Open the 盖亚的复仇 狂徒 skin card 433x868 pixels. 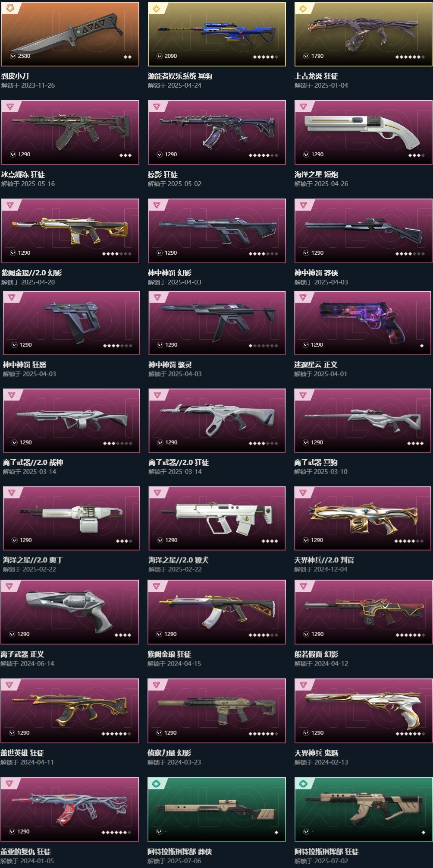[x=69, y=810]
